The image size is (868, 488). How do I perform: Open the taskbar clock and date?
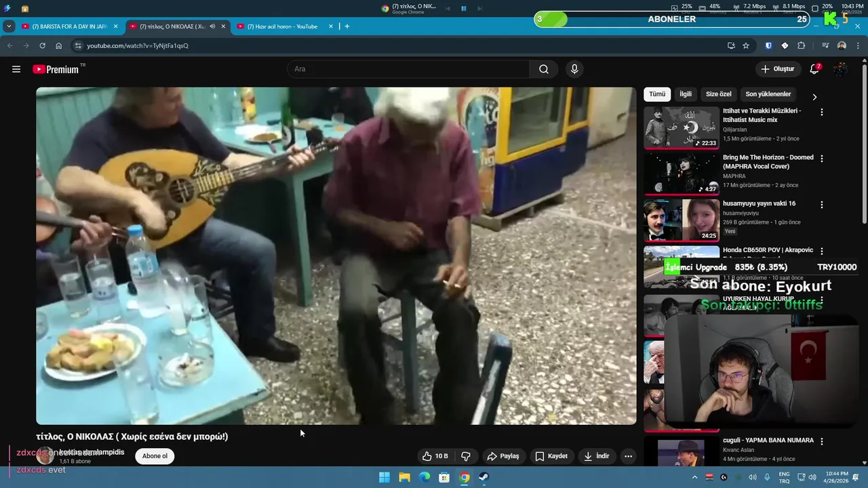(x=835, y=477)
